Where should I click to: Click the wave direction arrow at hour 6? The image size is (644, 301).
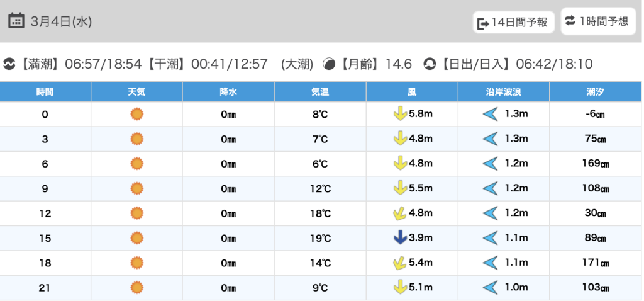tap(490, 164)
